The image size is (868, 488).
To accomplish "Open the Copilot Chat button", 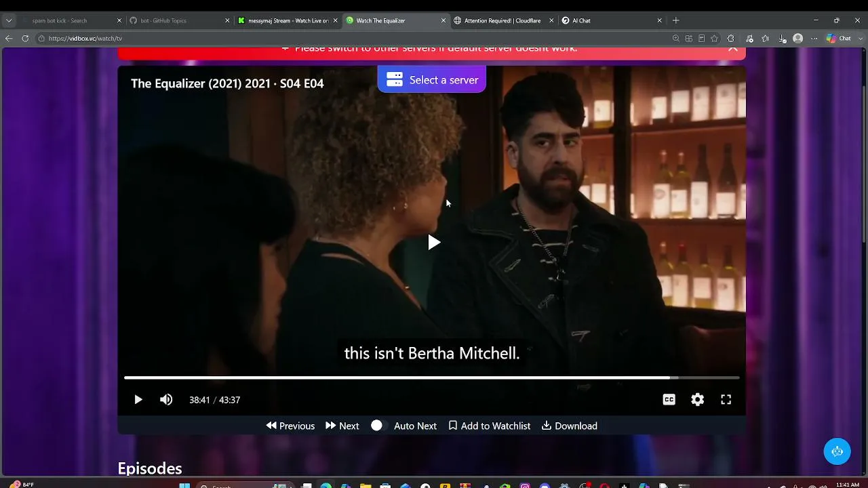I will click(838, 39).
